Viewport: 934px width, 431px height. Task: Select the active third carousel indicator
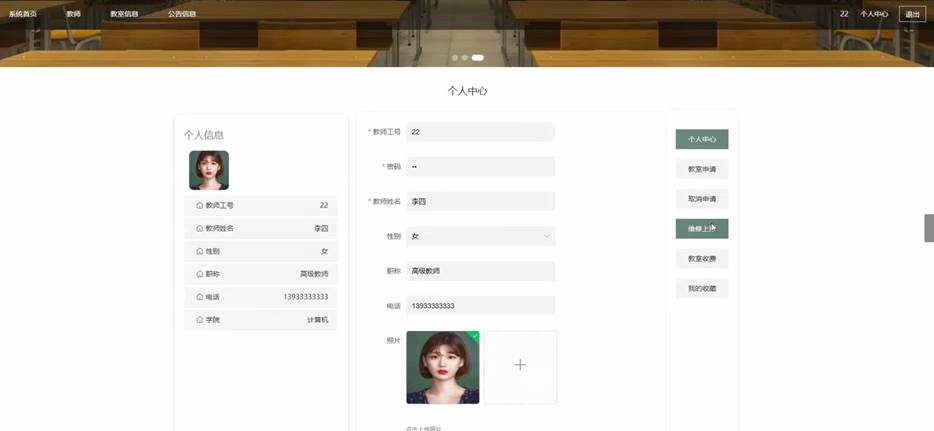click(x=477, y=58)
